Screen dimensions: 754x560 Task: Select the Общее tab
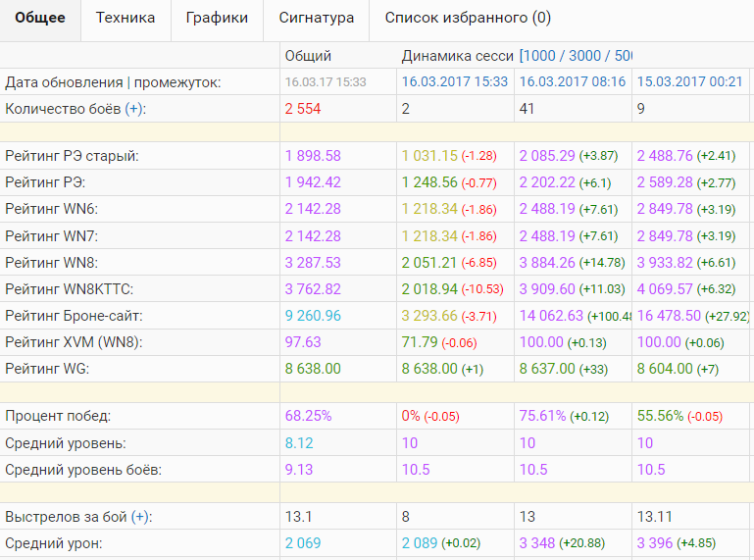(40, 18)
